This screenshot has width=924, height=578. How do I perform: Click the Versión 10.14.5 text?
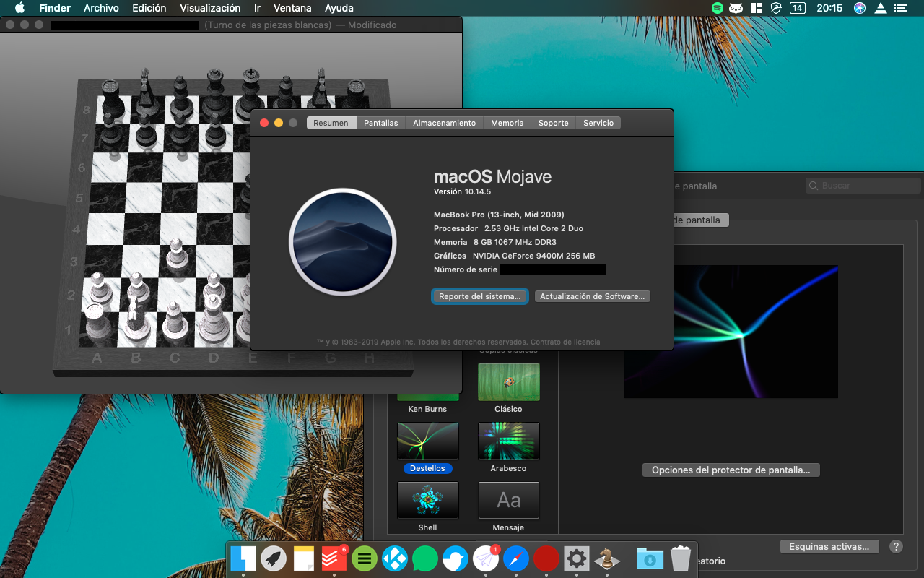click(x=462, y=191)
